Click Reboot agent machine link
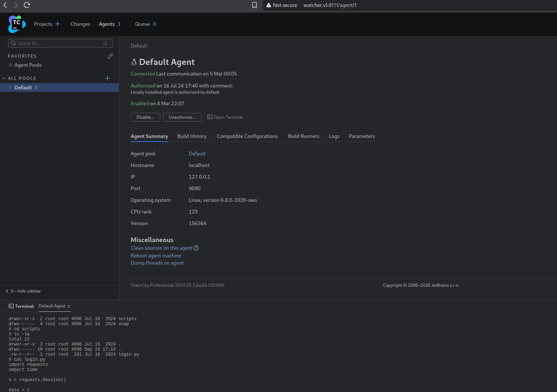This screenshot has height=392, width=557. point(156,256)
